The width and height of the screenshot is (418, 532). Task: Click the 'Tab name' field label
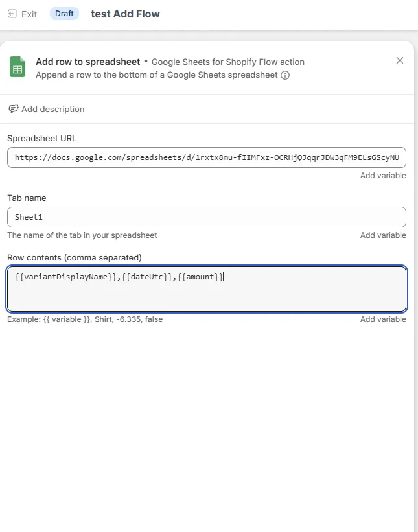(27, 198)
